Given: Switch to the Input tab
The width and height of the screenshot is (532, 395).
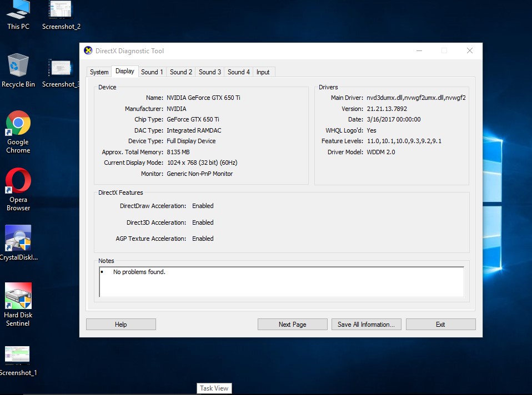Looking at the screenshot, I should coord(263,72).
